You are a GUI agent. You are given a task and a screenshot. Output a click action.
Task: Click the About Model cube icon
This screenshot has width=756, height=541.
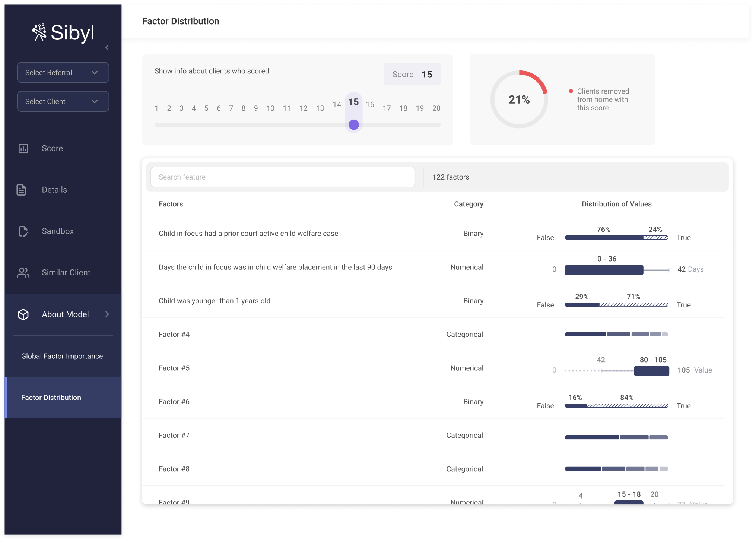23,314
